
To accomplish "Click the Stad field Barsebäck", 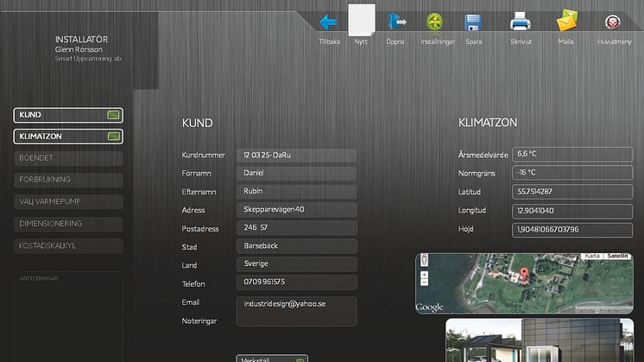I will pos(297,246).
